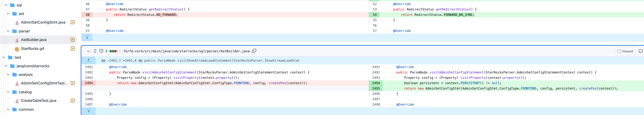644x115 pixels.
Task: Collapse the parser folder chevron
Action: tap(8, 31)
